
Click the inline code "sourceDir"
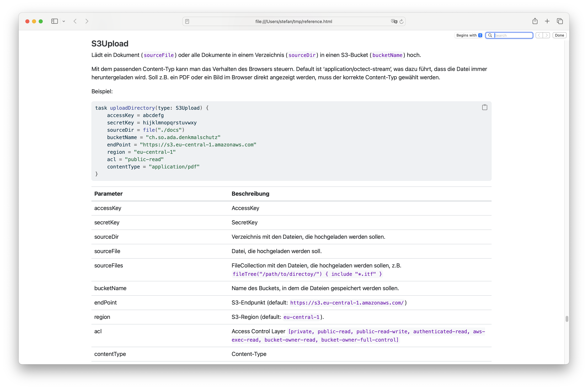[302, 55]
